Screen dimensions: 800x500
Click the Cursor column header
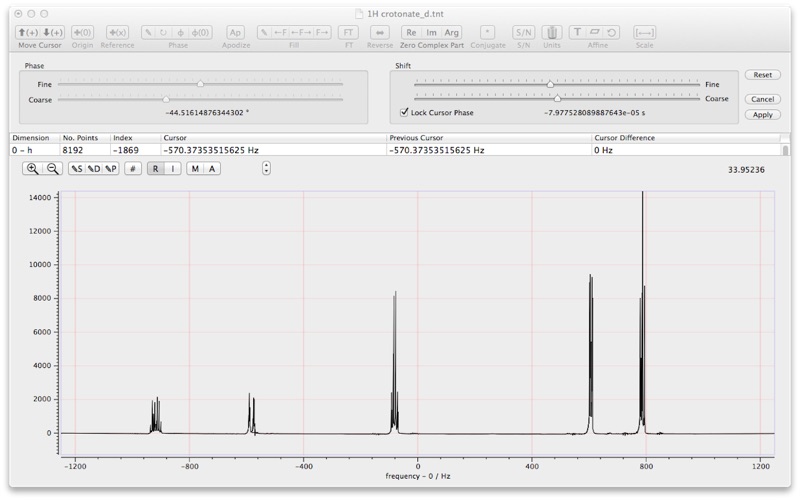tap(274, 138)
